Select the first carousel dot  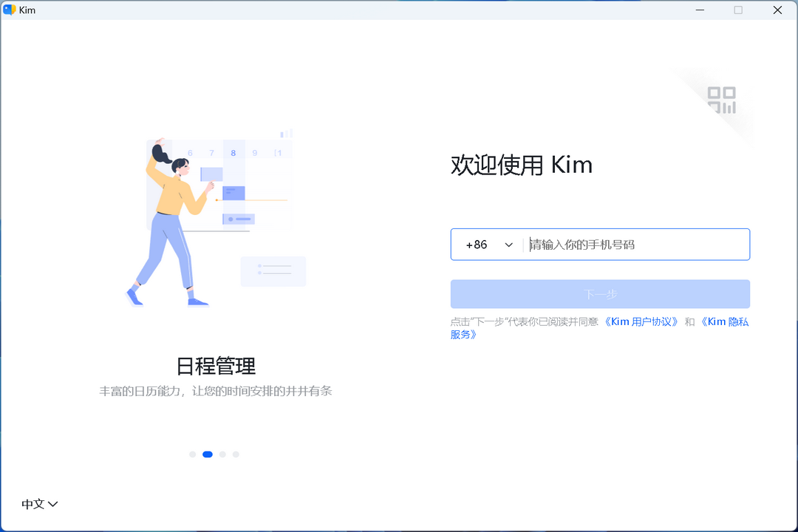(192, 454)
